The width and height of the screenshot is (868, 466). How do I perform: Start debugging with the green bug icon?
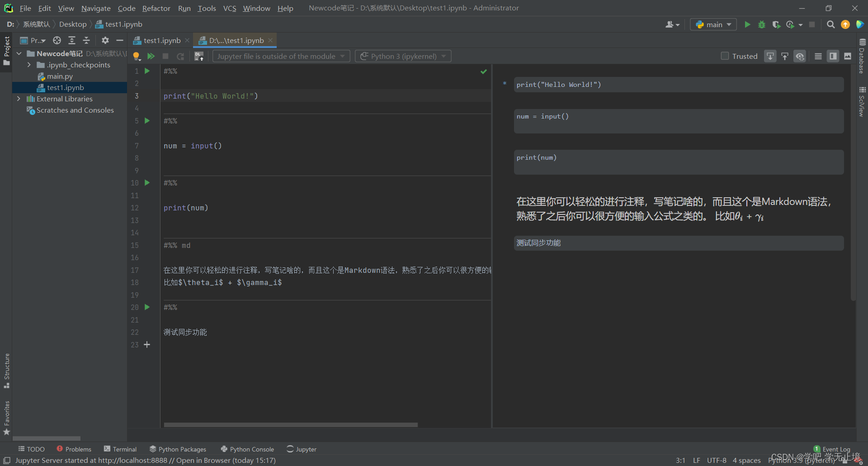point(762,24)
